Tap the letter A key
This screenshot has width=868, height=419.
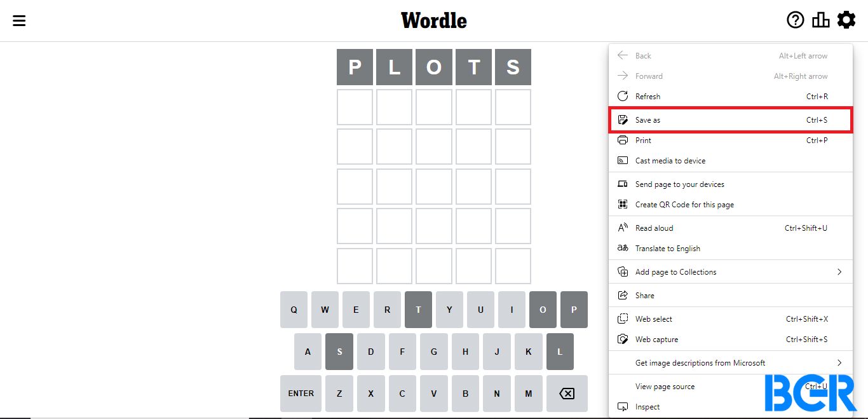point(308,352)
